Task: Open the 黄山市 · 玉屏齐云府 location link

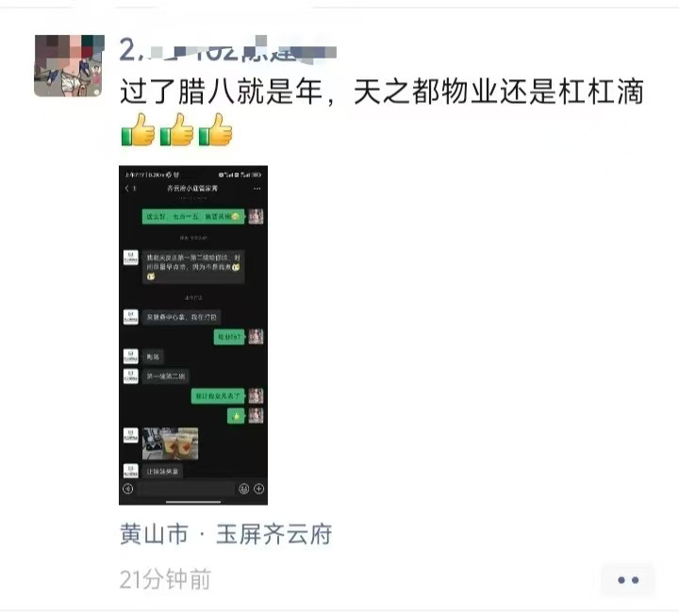Action: [x=226, y=534]
